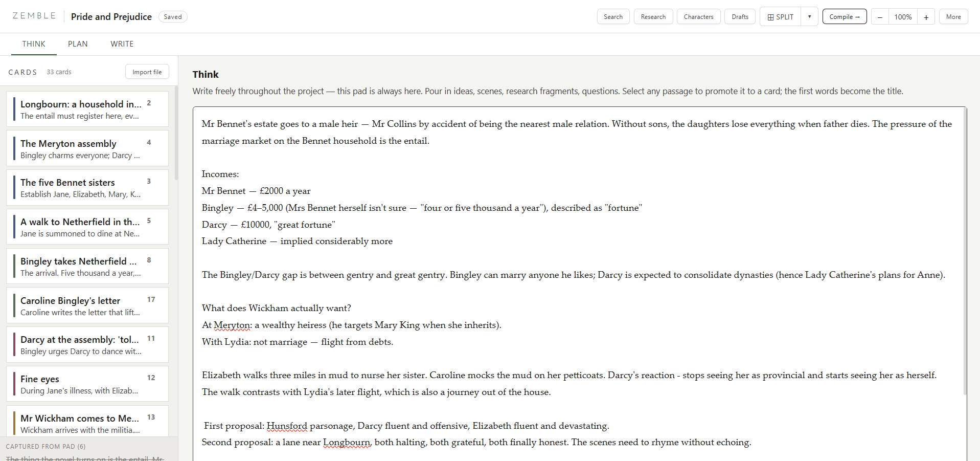Open the 'Caroline Bingley's letter' card

tap(87, 305)
